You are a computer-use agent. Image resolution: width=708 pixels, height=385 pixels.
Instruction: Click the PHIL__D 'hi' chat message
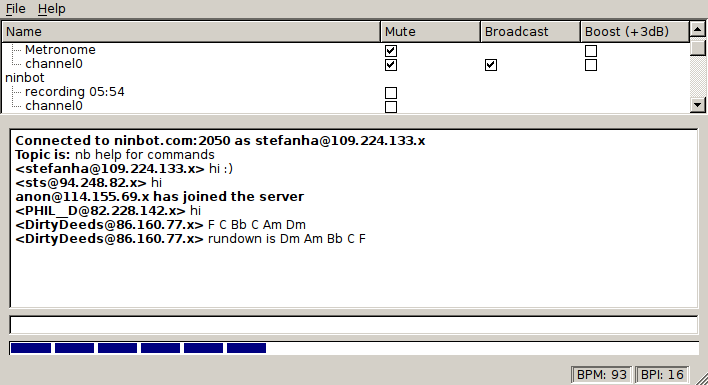[108, 211]
